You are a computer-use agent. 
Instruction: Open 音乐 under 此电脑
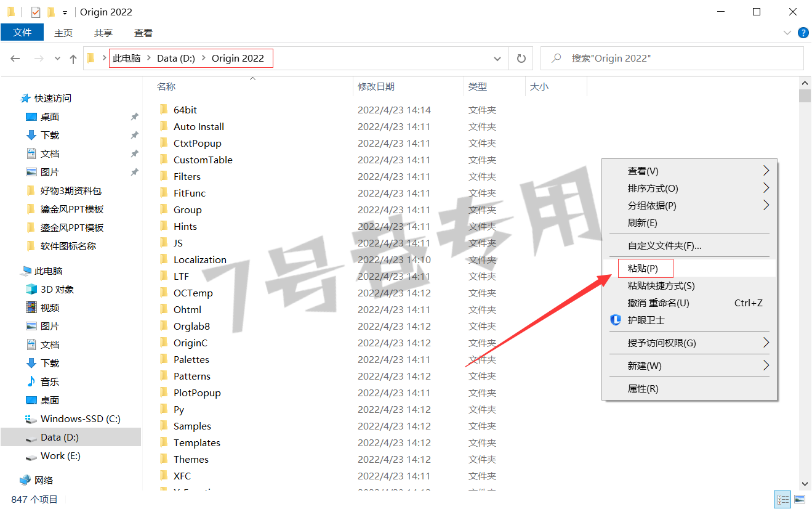click(x=50, y=381)
